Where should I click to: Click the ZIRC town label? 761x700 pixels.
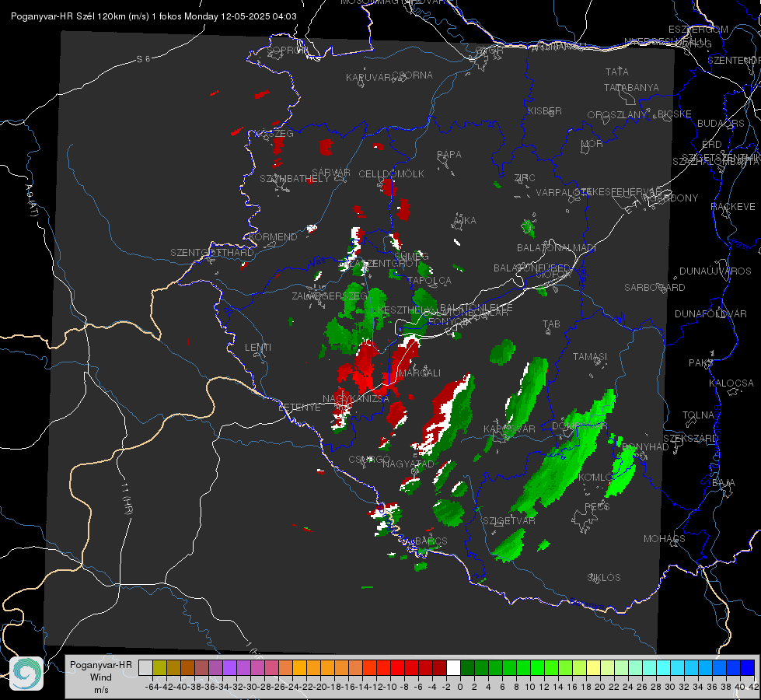(x=525, y=178)
